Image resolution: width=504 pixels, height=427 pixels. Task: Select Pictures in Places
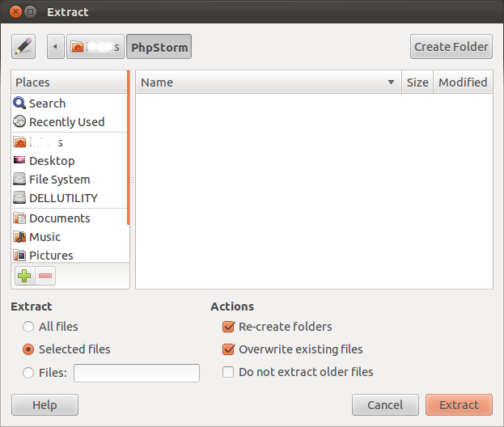[70, 255]
